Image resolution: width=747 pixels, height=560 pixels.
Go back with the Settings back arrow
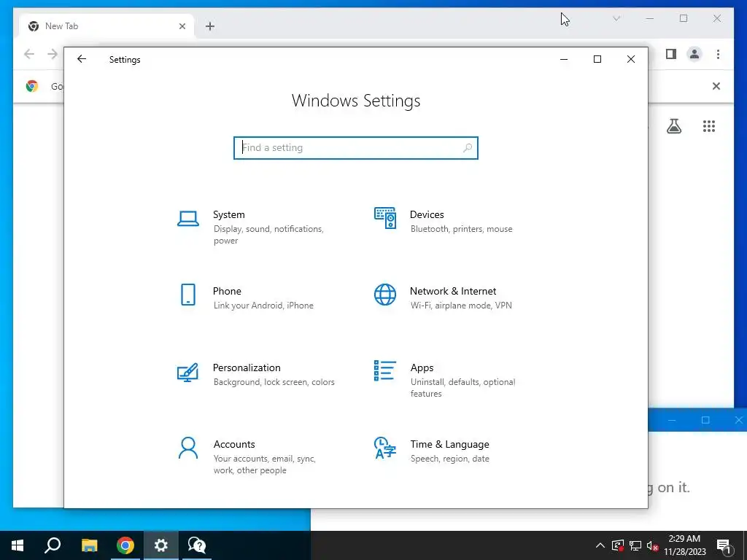[82, 59]
